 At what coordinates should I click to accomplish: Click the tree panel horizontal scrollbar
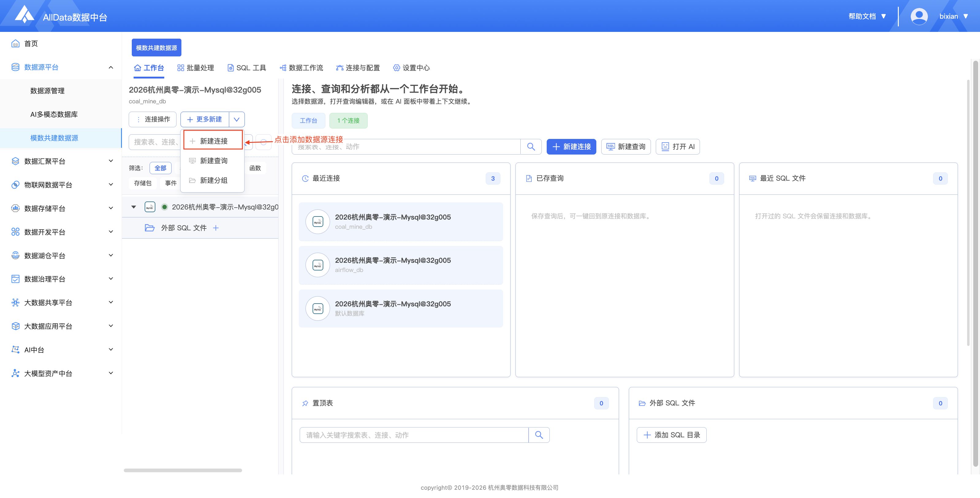click(x=183, y=470)
